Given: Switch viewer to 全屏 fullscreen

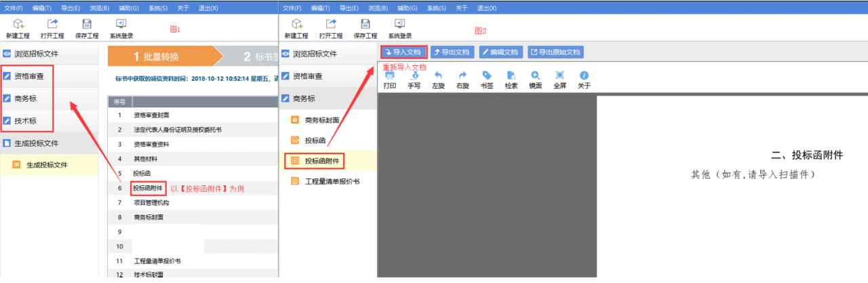Looking at the screenshot, I should pos(559,80).
